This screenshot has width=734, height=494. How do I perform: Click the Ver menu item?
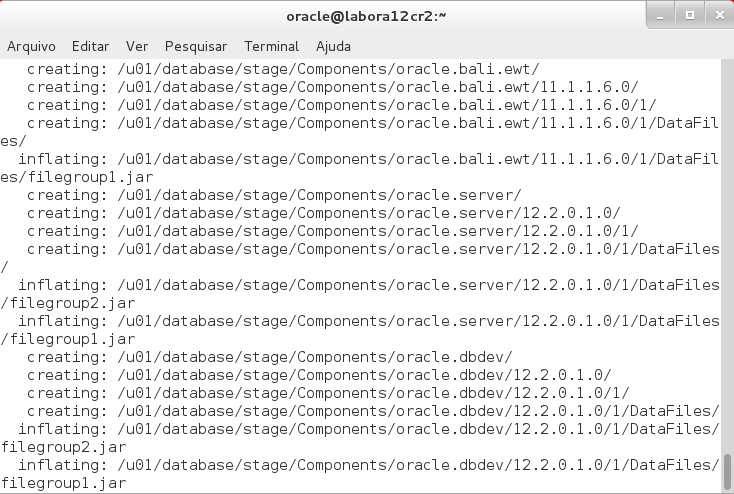[137, 46]
